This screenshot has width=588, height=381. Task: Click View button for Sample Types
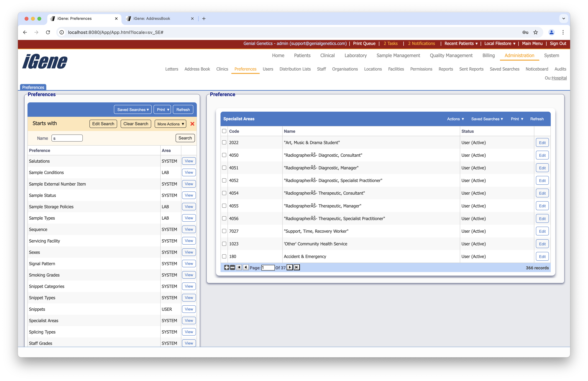tap(189, 218)
